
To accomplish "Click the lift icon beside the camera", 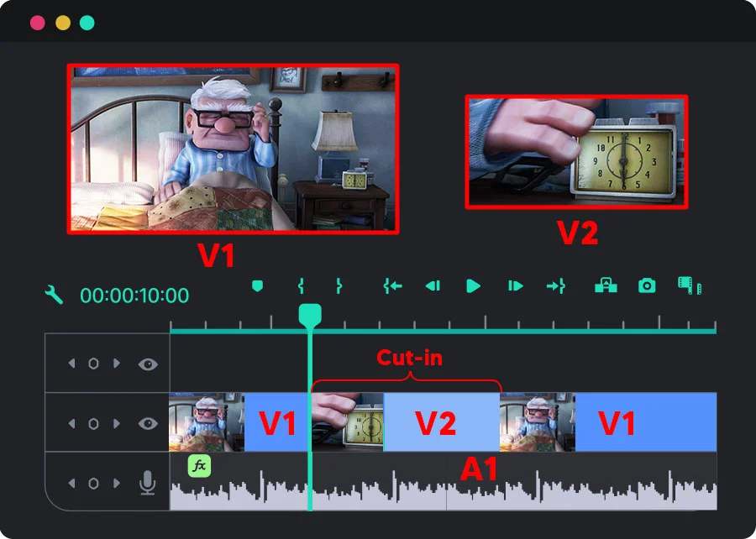I will 606,285.
